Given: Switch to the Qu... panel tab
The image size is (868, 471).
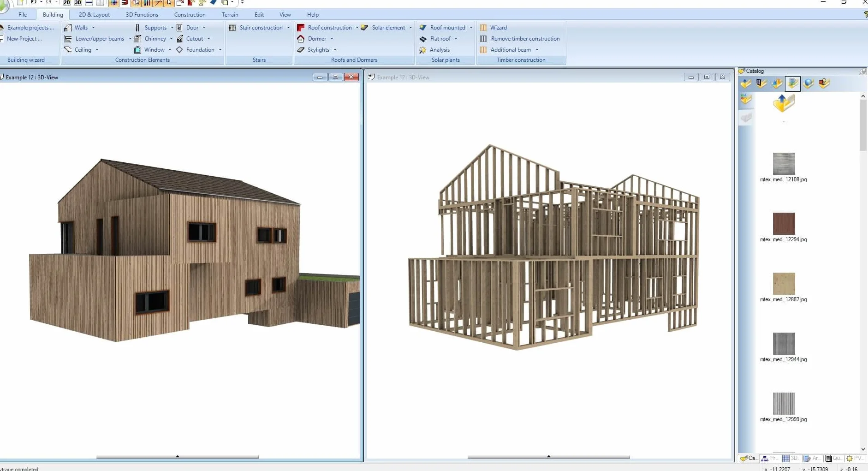Looking at the screenshot, I should coord(833,458).
